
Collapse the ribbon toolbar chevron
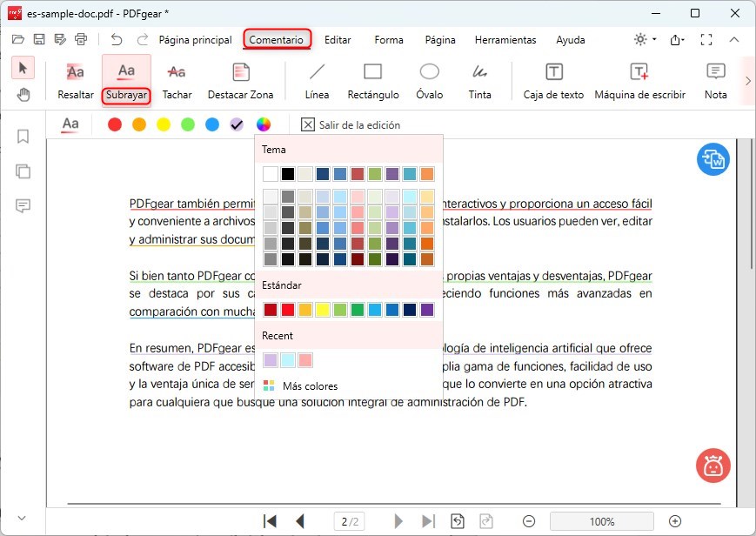coord(734,39)
